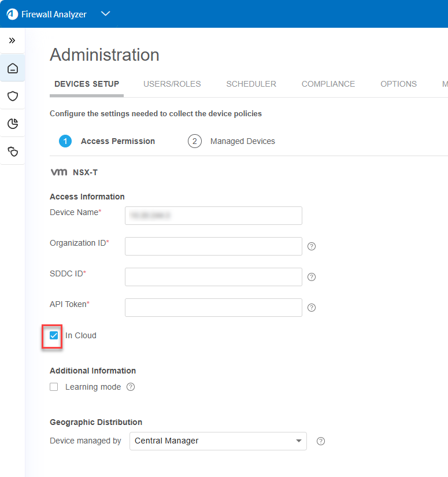The image size is (448, 477).
Task: Click the help icon beside SDDC ID
Action: click(312, 277)
